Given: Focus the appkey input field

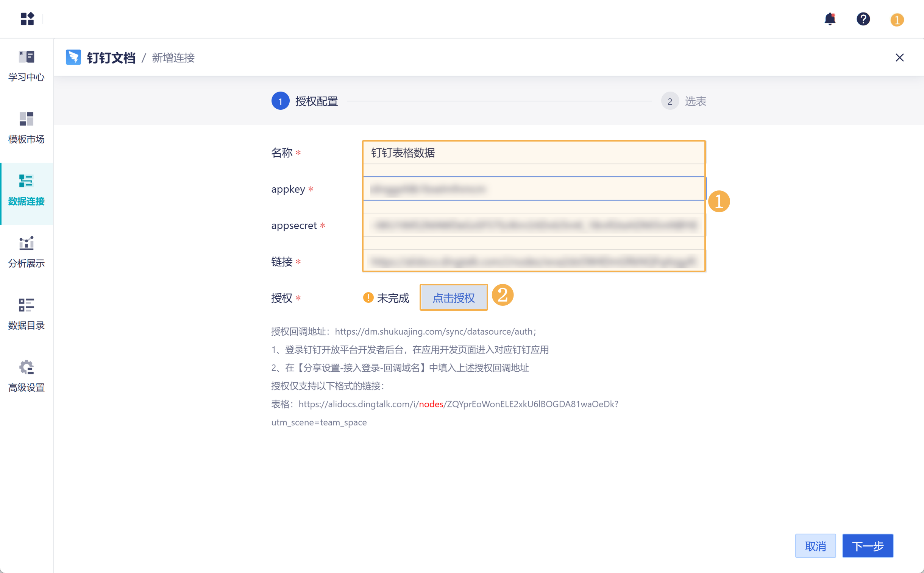Looking at the screenshot, I should tap(534, 189).
